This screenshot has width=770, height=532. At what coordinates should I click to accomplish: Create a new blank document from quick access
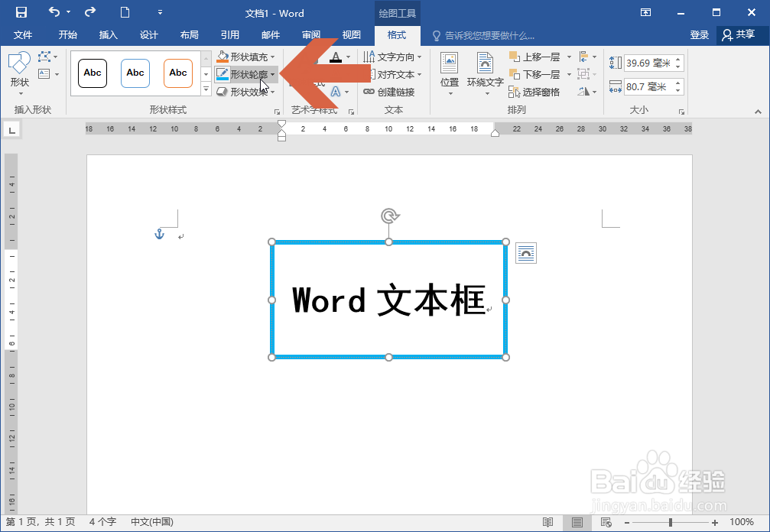(125, 13)
